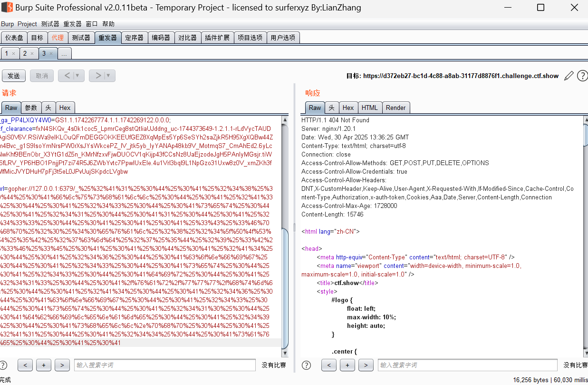
Task: Click the 'Server: nginx/1.20.1' header
Action: tap(328, 128)
